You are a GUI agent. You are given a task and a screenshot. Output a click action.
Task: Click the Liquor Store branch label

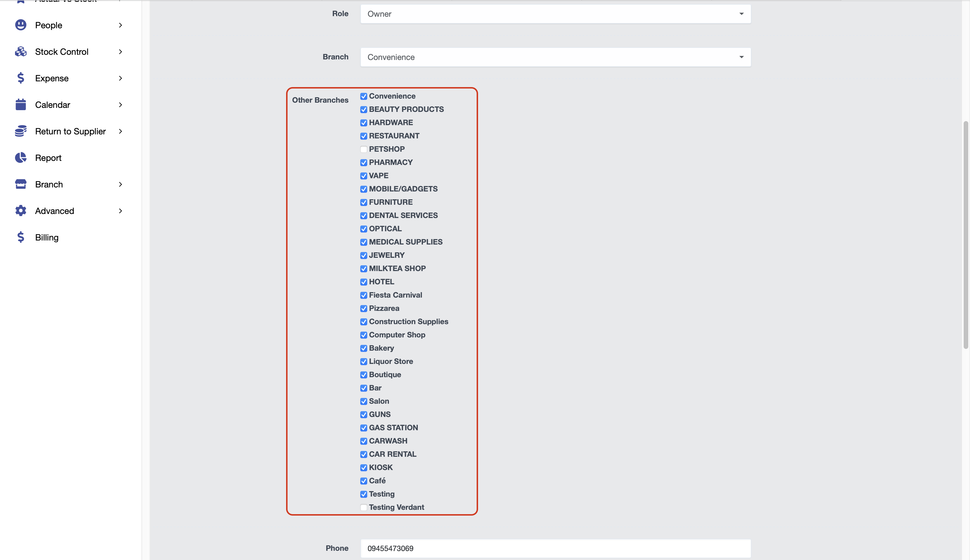[391, 362]
